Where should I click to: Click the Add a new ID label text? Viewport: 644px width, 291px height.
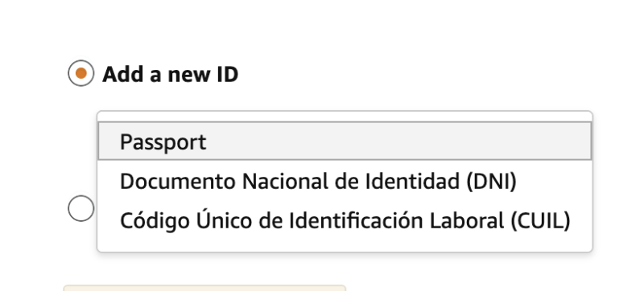click(x=170, y=75)
